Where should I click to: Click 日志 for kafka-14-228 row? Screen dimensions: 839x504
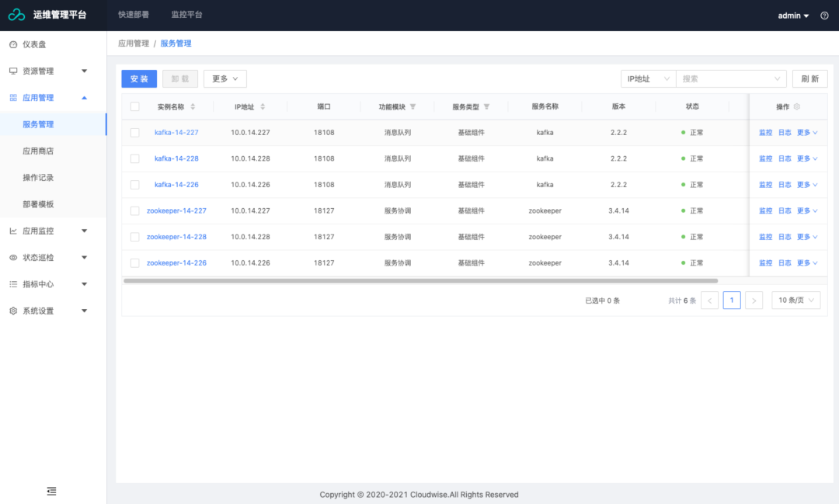[785, 159]
